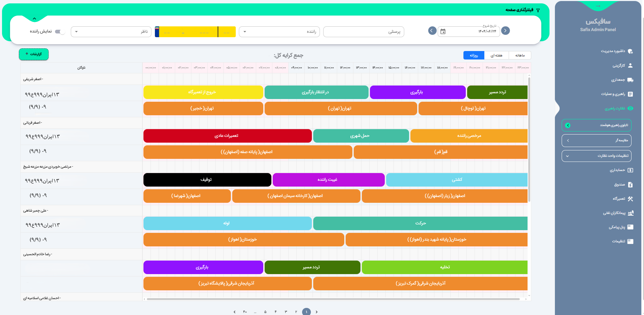Open the calendar date picker icon
Screen dimensions: 644x315
click(x=443, y=31)
